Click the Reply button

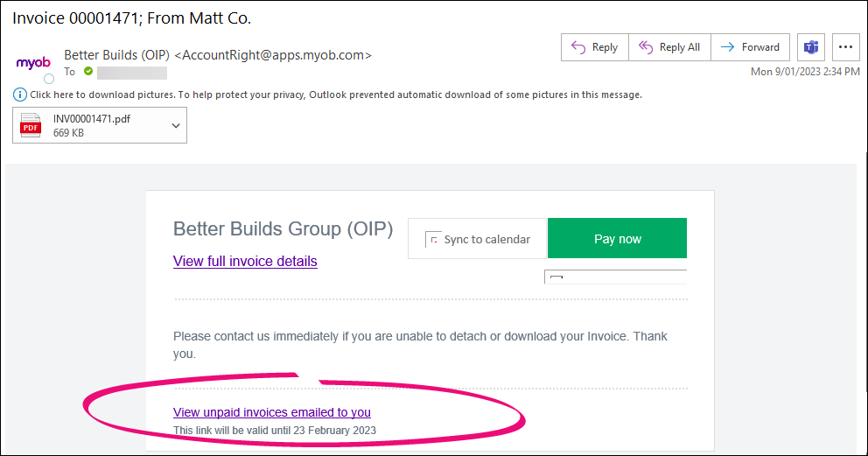coord(594,47)
